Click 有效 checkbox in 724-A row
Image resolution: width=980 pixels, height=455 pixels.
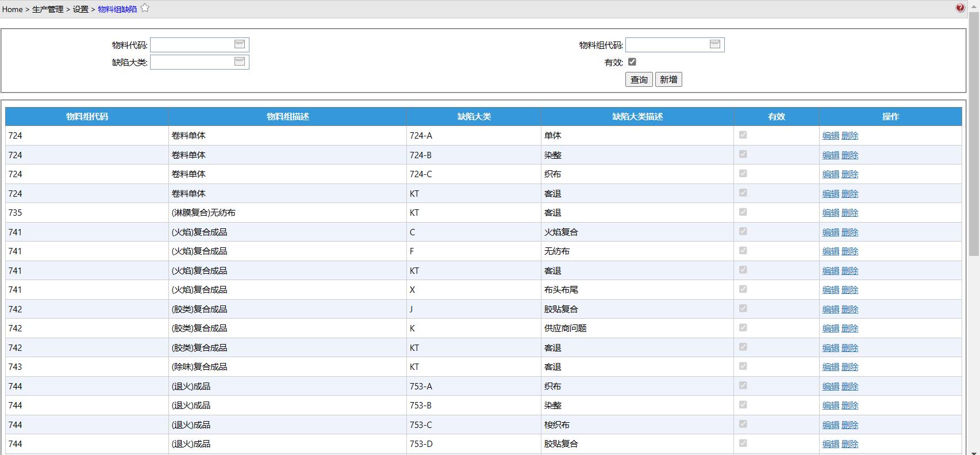(x=743, y=135)
